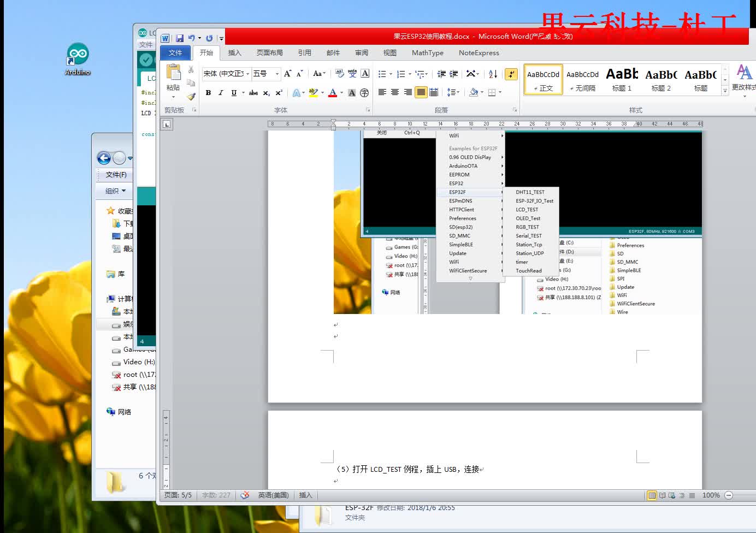756x533 pixels.
Task: Click the spelling check icon in the status bar
Action: coord(245,495)
